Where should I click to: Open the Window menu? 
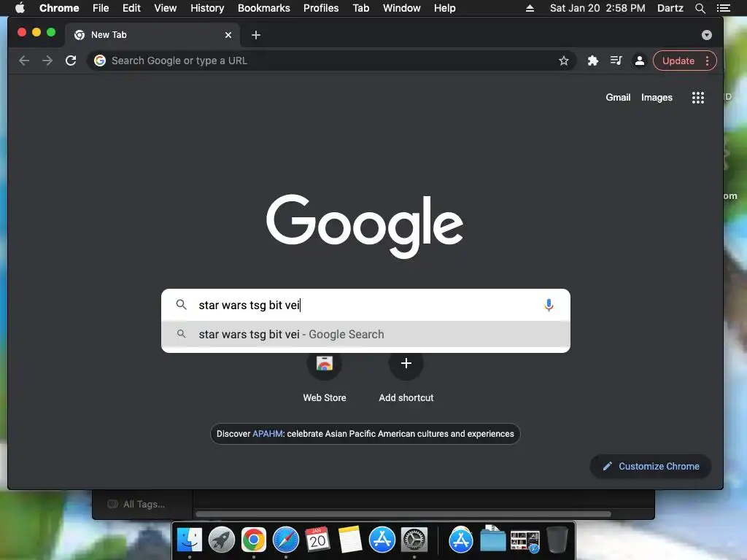(402, 8)
